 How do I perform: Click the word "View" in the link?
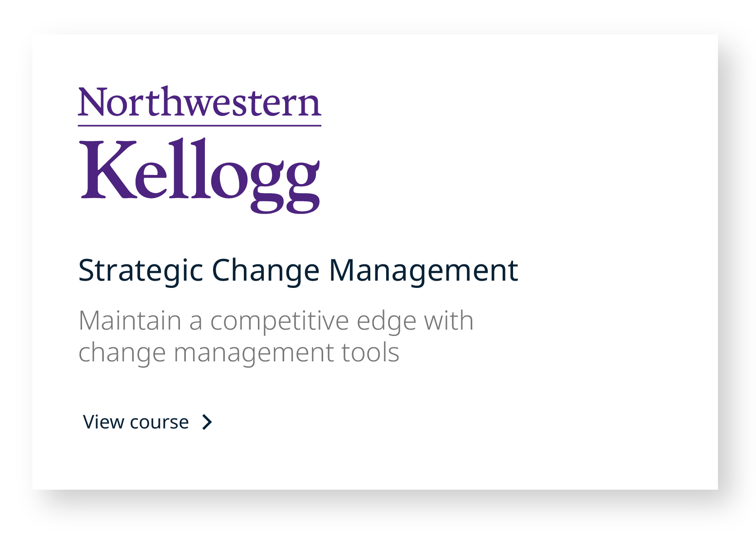(x=104, y=422)
